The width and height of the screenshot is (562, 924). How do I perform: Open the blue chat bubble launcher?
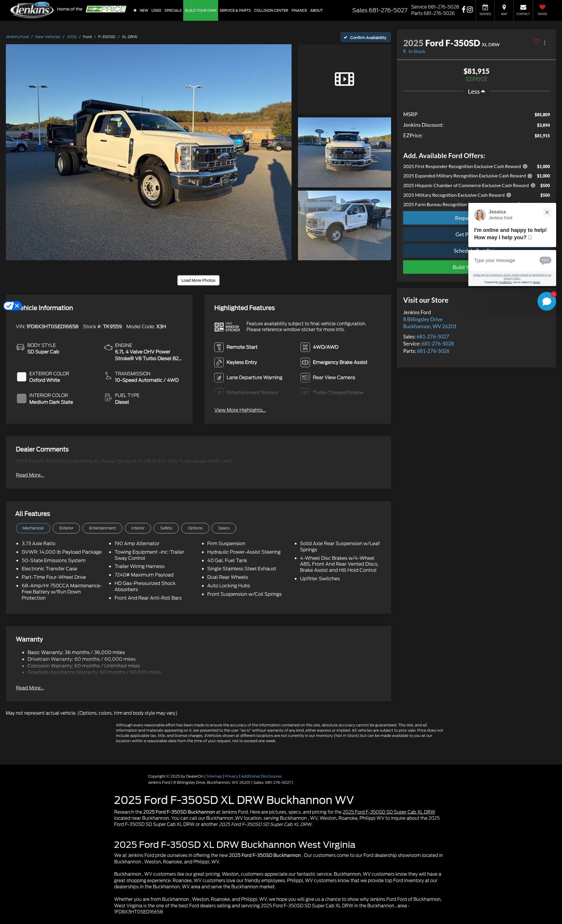click(546, 301)
